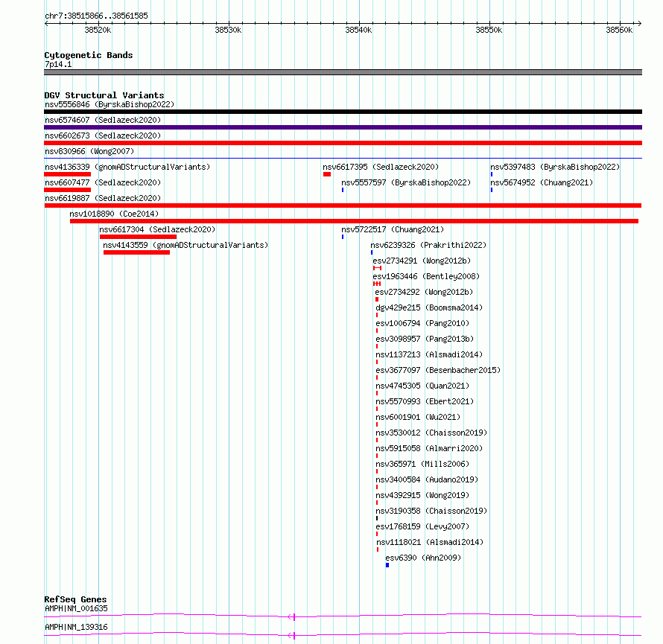This screenshot has width=663, height=644.
Task: Click the nsv1018890 (Coe2014) label
Action: pyautogui.click(x=114, y=214)
